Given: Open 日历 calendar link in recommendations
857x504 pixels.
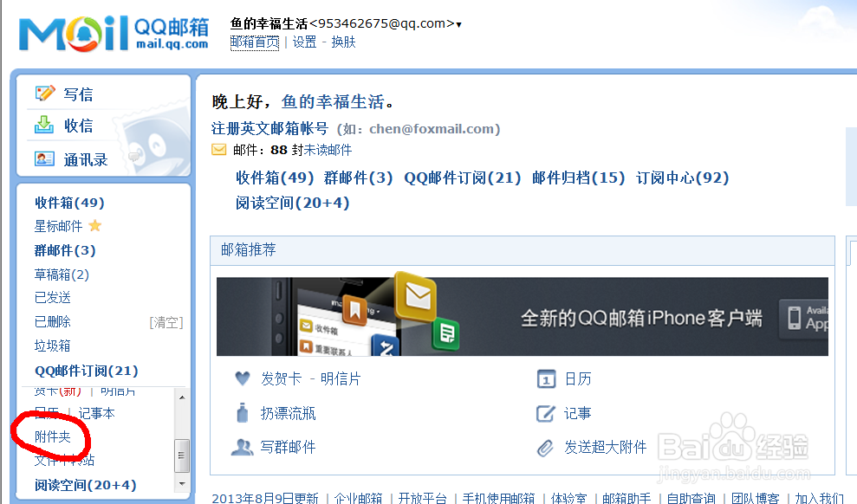Looking at the screenshot, I should [x=578, y=379].
